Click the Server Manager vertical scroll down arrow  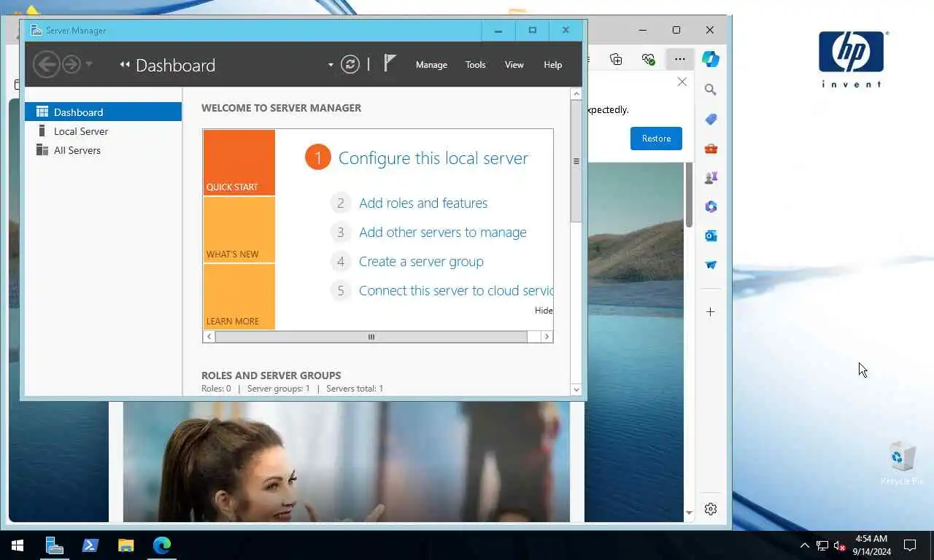coord(576,389)
